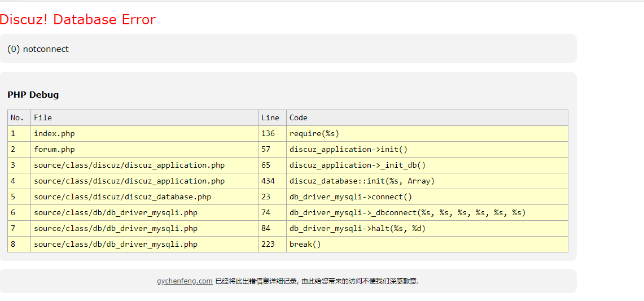Select the Line column header
This screenshot has width=644, height=301.
tap(270, 117)
